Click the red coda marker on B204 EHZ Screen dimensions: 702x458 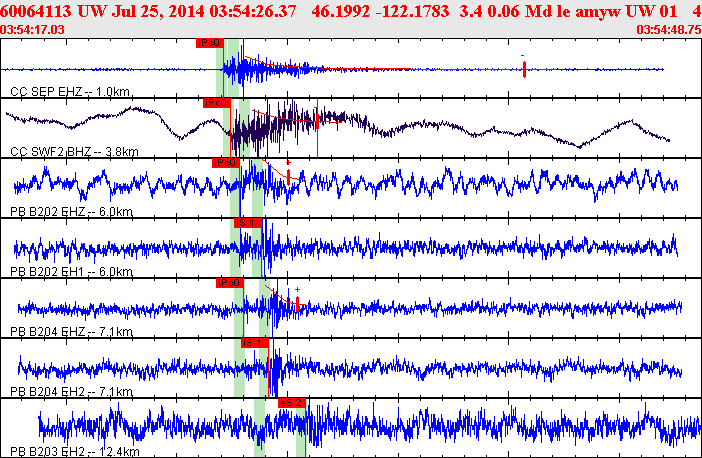[x=297, y=301]
